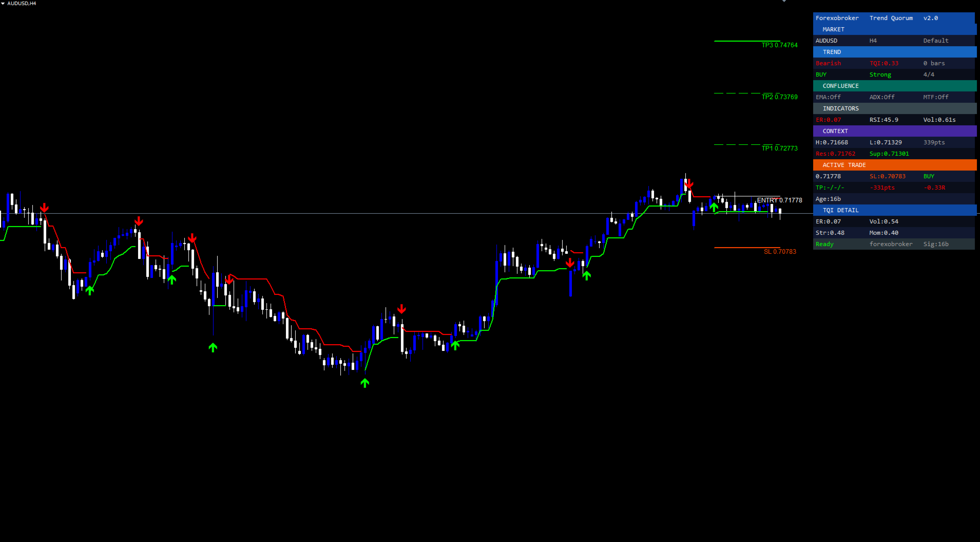Select the TQI DETAIL section header

coord(895,210)
